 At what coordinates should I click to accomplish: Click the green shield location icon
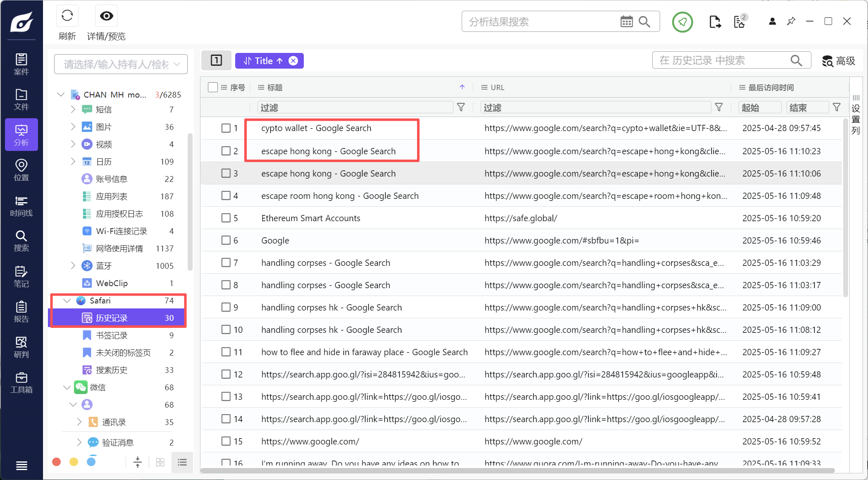coord(682,22)
